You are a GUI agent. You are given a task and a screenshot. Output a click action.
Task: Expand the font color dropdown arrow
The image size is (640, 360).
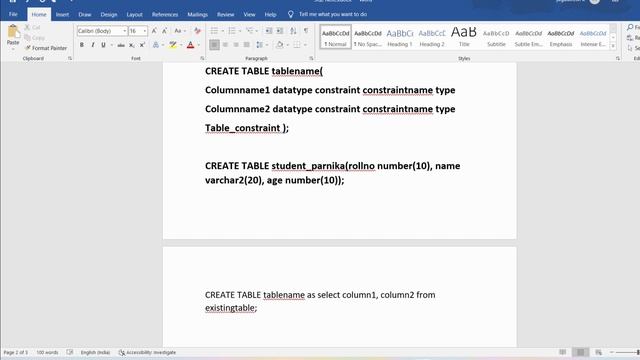point(199,45)
